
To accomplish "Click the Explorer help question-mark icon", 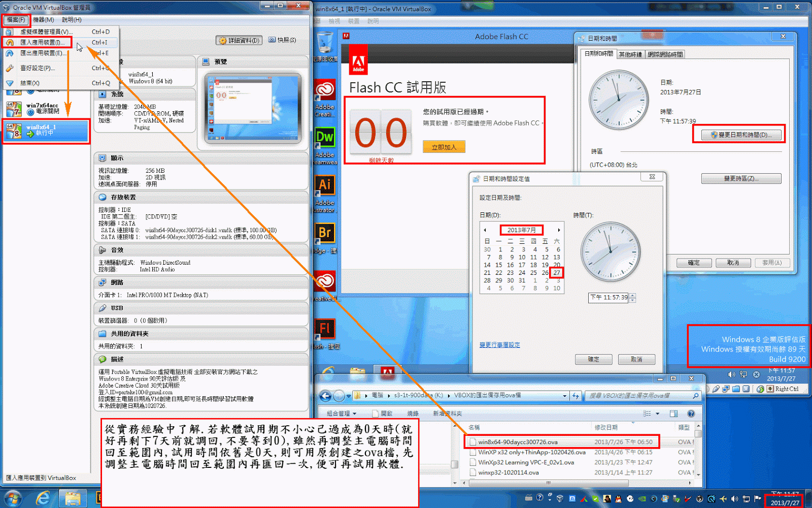I will pyautogui.click(x=691, y=414).
